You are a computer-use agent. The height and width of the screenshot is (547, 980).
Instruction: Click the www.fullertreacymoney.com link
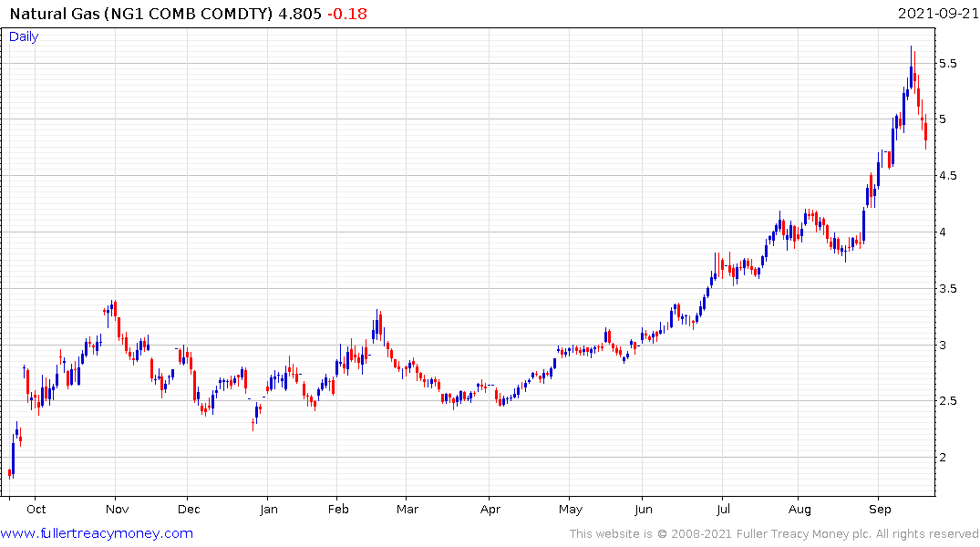(97, 533)
